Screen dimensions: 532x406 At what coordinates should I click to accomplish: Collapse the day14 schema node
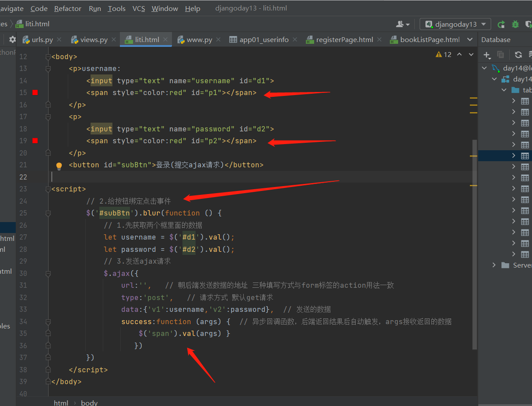pos(494,79)
